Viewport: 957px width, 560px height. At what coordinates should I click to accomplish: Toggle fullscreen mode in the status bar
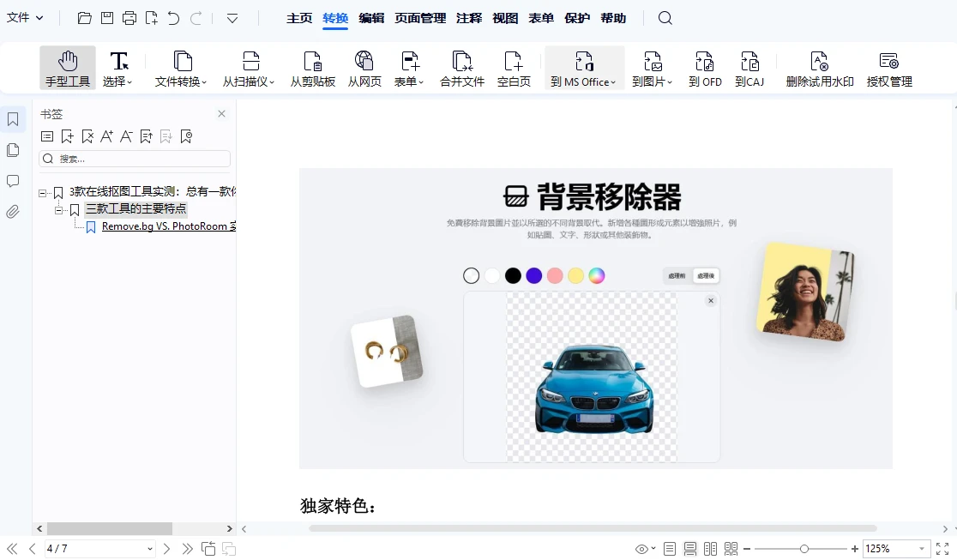click(x=942, y=549)
